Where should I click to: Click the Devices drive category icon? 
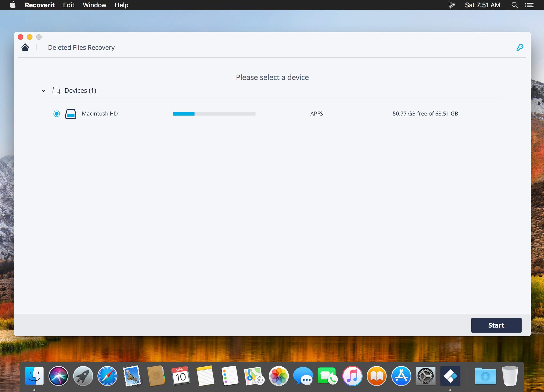(x=56, y=91)
